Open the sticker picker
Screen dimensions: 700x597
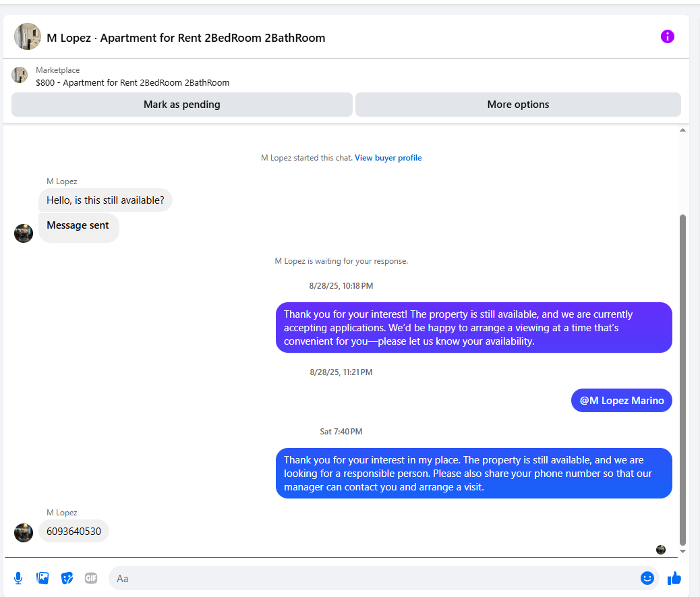click(67, 578)
